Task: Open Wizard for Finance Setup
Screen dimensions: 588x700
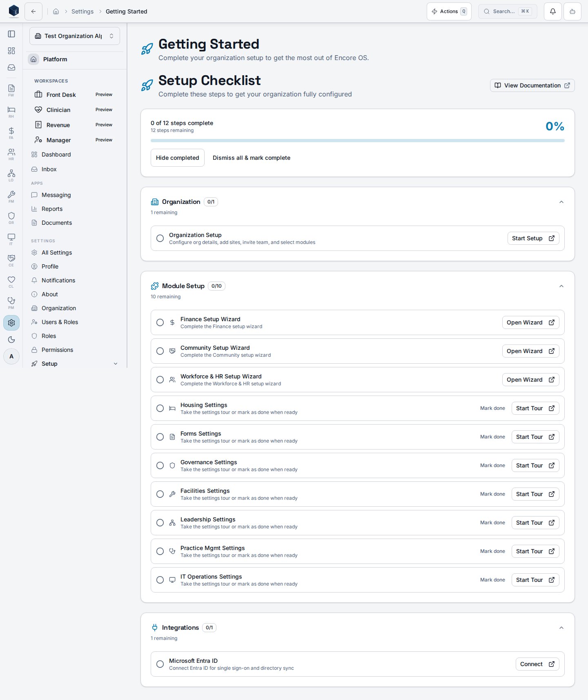Action: [x=530, y=322]
